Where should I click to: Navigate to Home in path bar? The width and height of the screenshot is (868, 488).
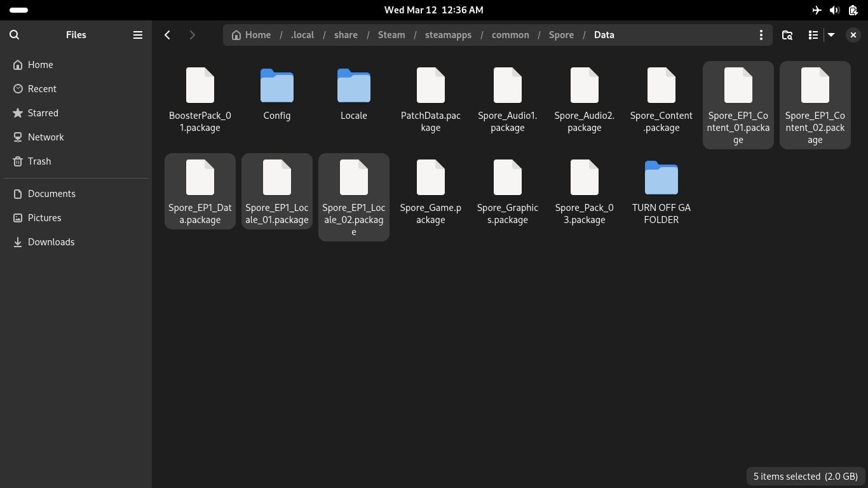coord(251,35)
